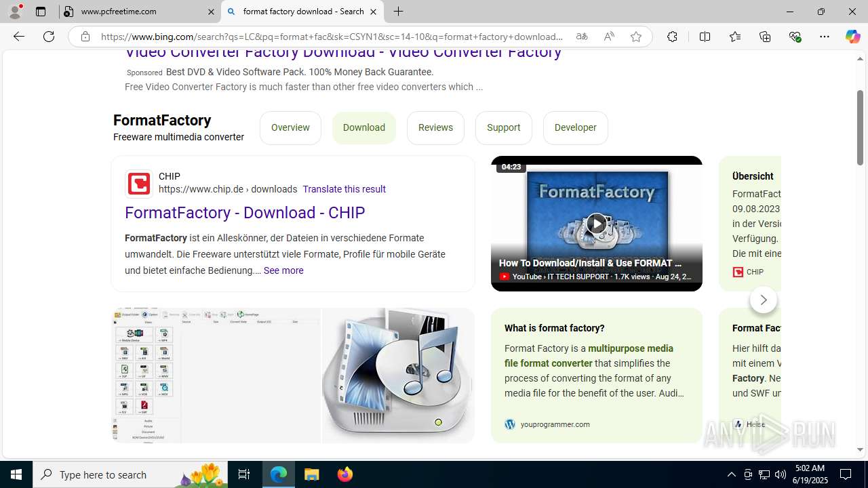
Task: Open network status tray icon
Action: (x=764, y=474)
